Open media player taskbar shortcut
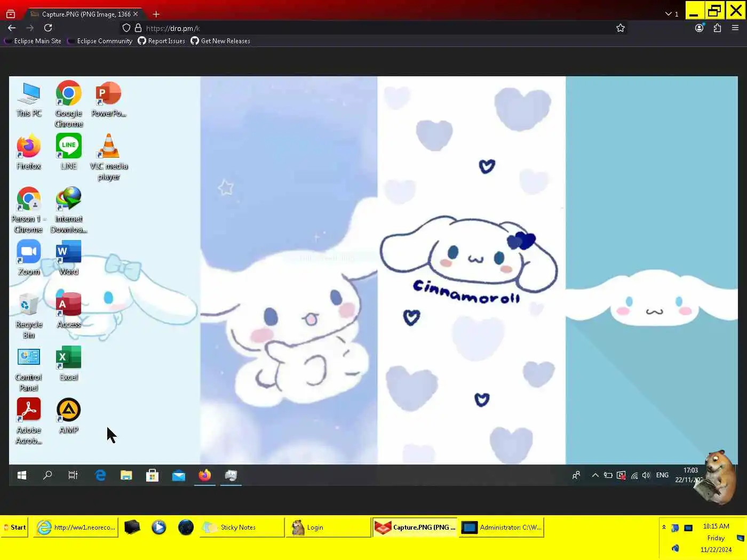Screen dimensions: 747x560 coord(158,527)
